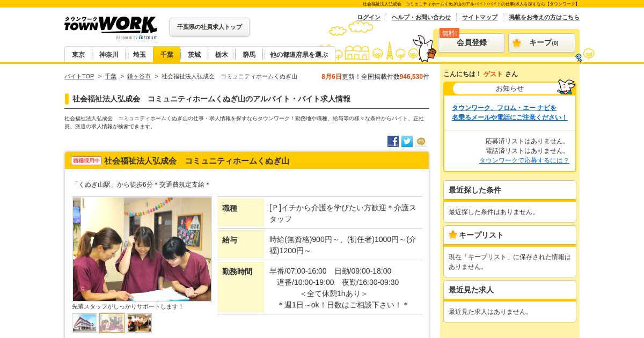Click the 給与 table header cell
Screen dimensions: 644x338
tap(241, 244)
